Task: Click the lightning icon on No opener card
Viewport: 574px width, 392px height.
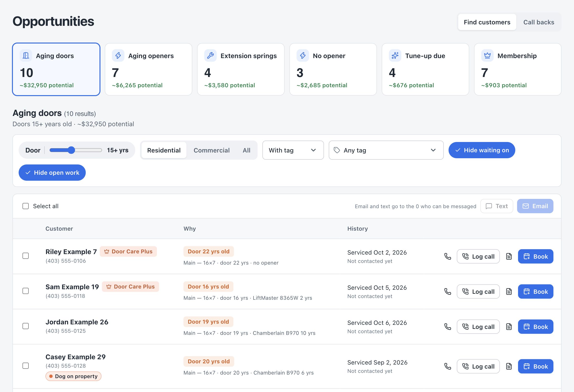Action: click(x=303, y=55)
